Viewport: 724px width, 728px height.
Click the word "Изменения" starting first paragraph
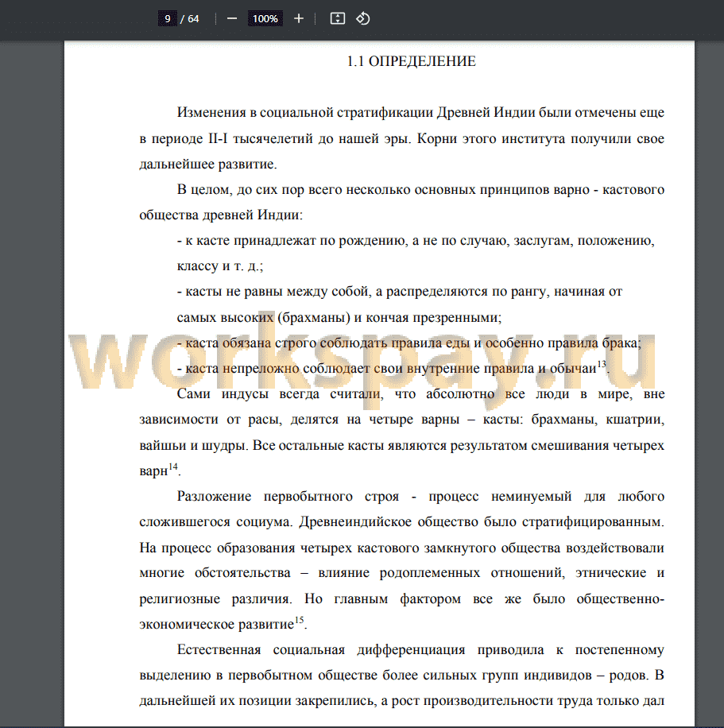pos(211,113)
